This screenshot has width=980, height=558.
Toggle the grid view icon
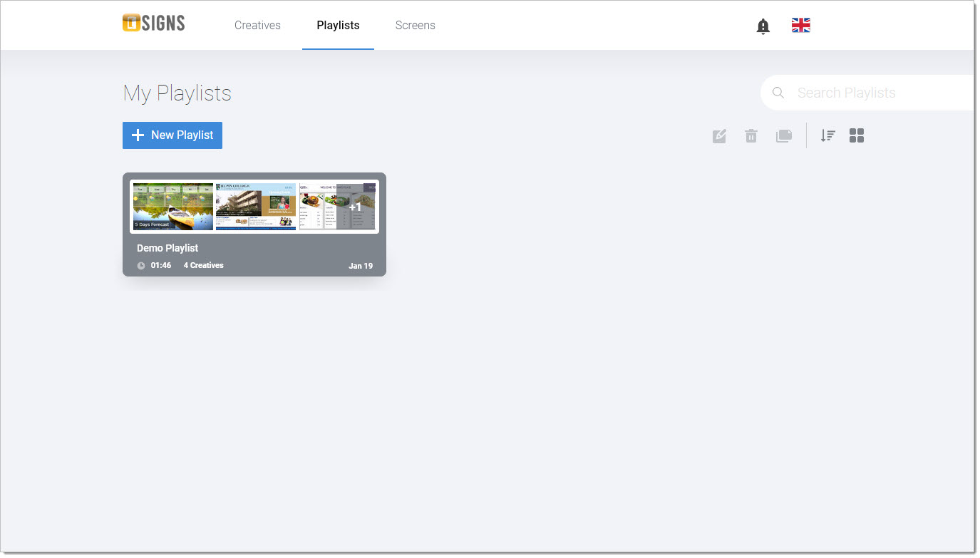[857, 135]
